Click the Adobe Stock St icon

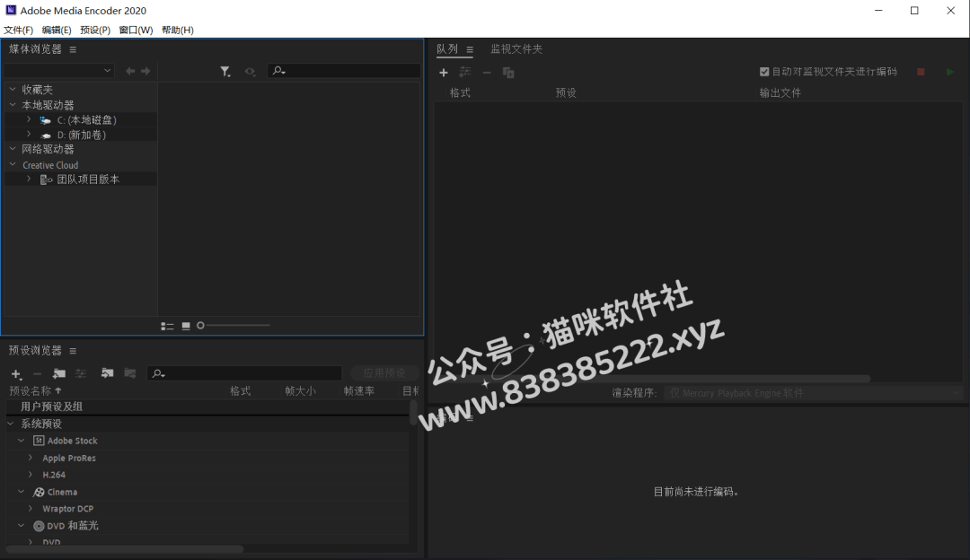point(39,441)
